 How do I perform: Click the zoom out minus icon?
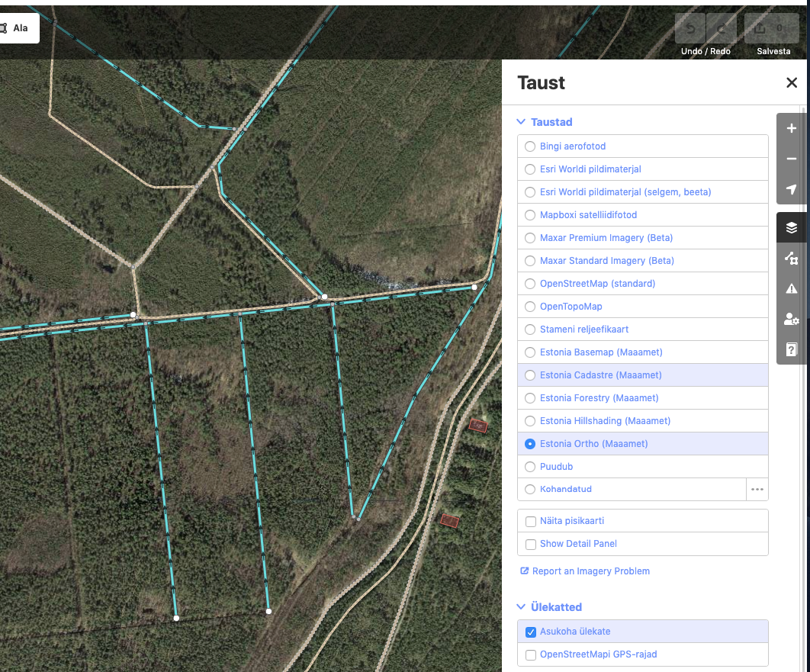coord(791,159)
